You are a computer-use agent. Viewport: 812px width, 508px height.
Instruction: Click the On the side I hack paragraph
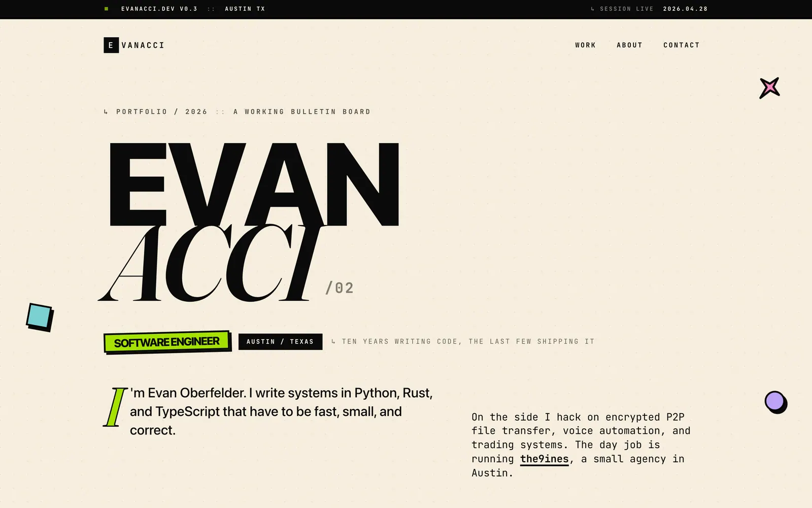tap(581, 445)
